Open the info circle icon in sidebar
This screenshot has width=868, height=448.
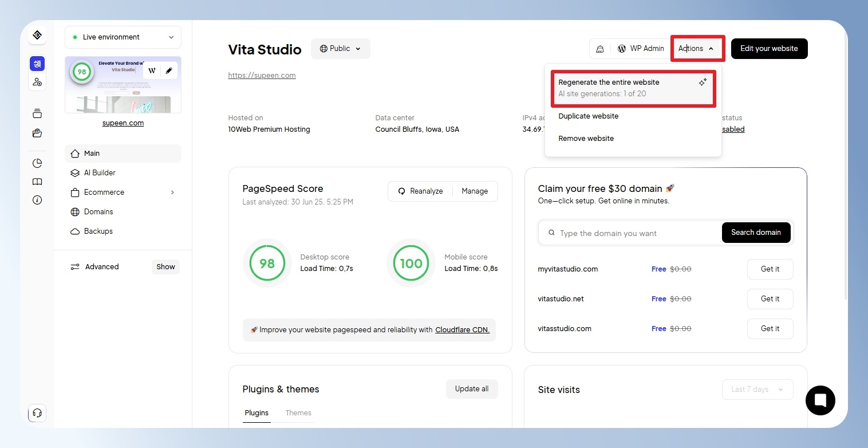[37, 200]
